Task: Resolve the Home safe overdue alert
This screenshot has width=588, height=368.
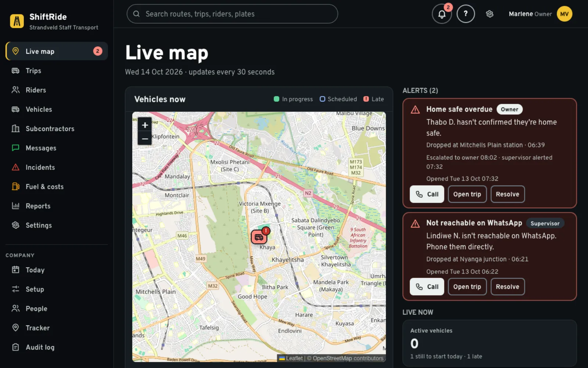Action: 508,194
